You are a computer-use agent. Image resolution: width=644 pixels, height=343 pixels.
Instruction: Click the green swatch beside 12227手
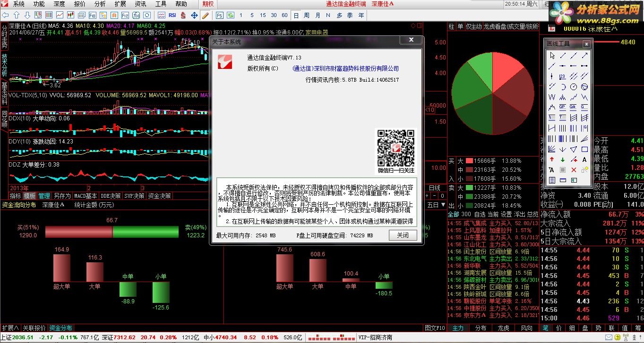coord(469,188)
